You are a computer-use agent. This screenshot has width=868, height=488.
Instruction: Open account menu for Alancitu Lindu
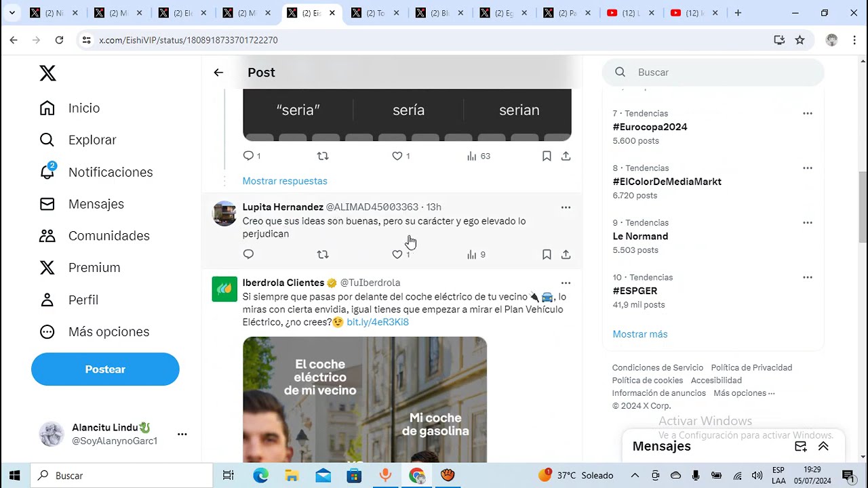coord(182,434)
